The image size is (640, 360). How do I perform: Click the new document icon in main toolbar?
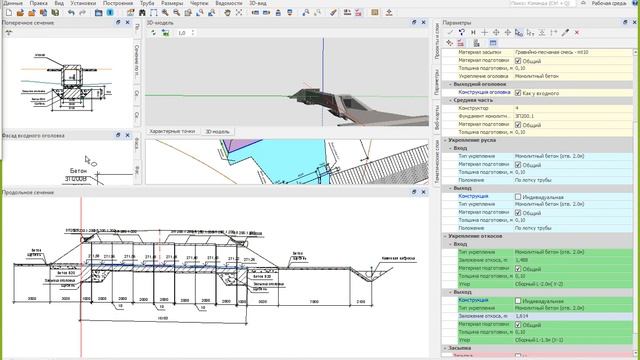tap(9, 13)
